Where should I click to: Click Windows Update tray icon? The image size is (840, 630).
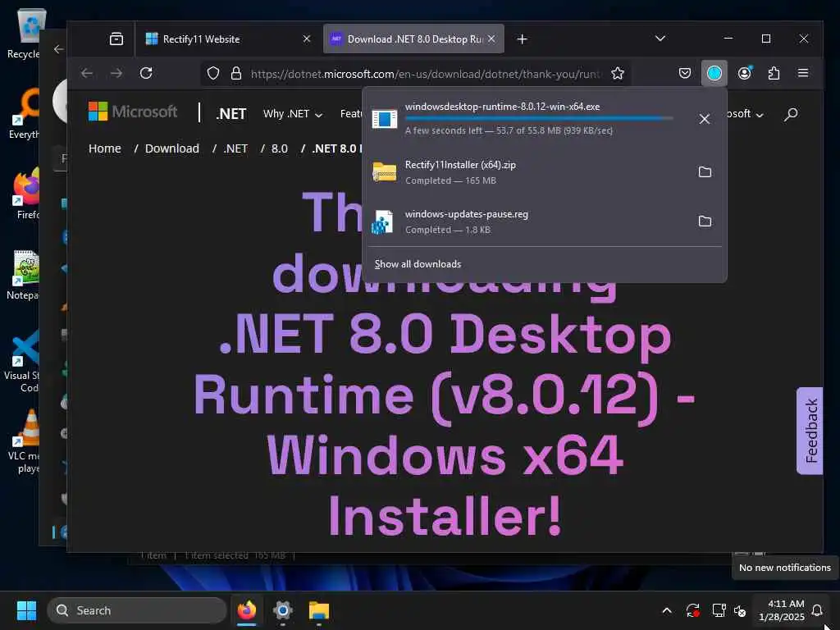point(692,610)
